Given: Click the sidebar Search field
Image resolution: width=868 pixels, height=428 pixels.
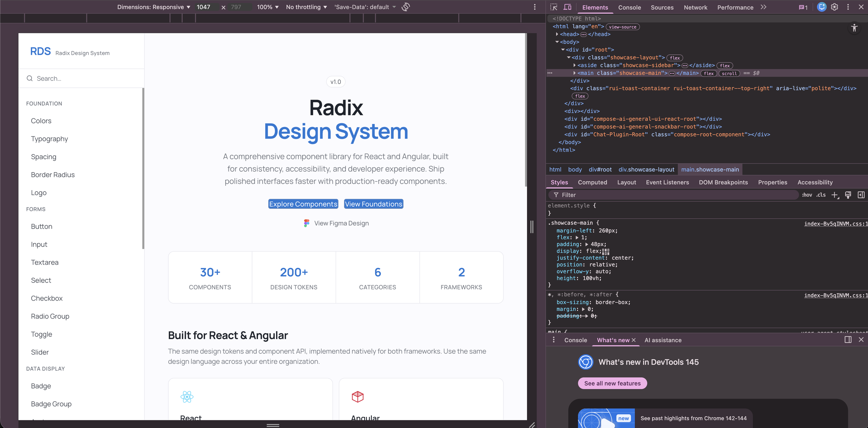Looking at the screenshot, I should (x=81, y=78).
